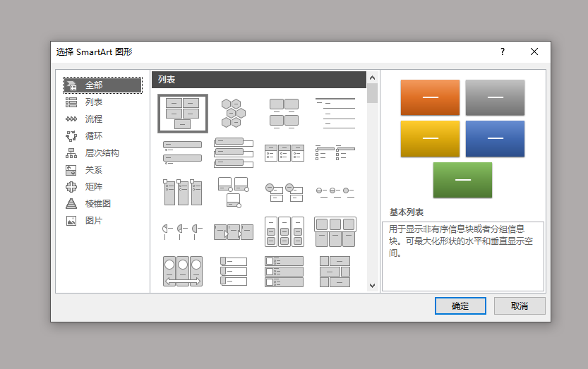Choose the grouped list layout with three columns
The image size is (588, 369).
tap(284, 231)
